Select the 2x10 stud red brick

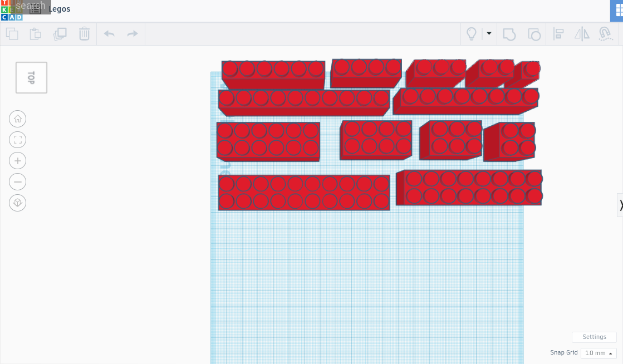pyautogui.click(x=304, y=193)
